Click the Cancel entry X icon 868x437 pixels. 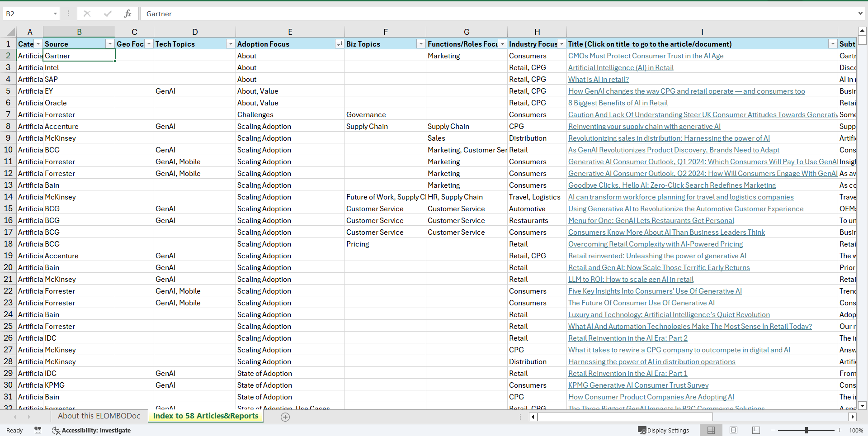(x=87, y=14)
